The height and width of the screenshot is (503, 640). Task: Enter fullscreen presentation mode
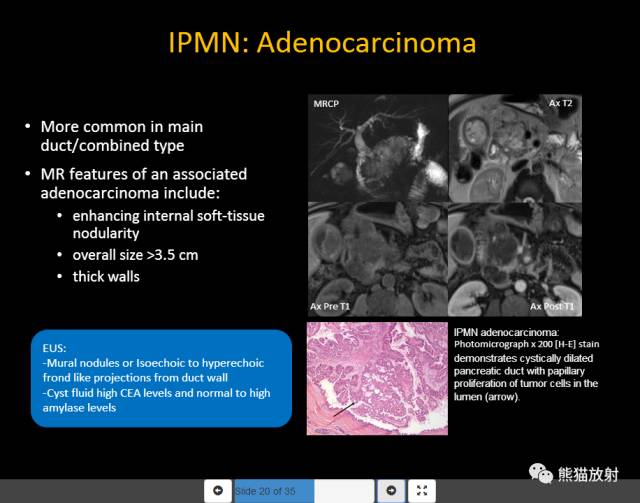coord(422,490)
